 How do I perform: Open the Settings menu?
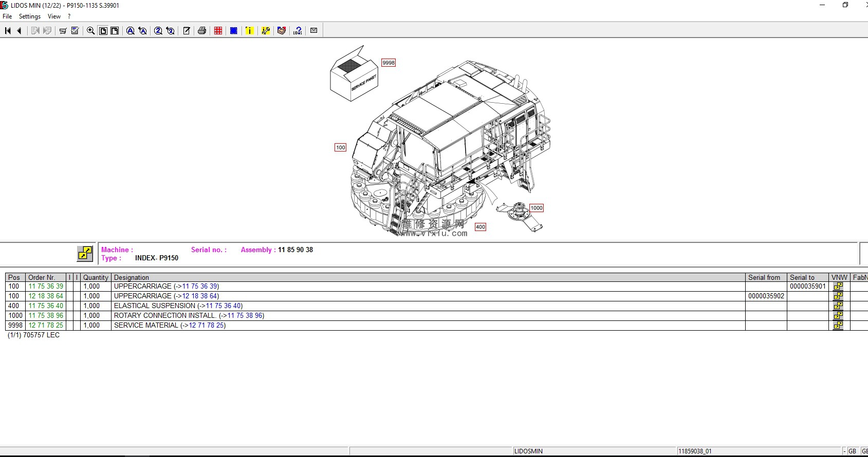[30, 16]
